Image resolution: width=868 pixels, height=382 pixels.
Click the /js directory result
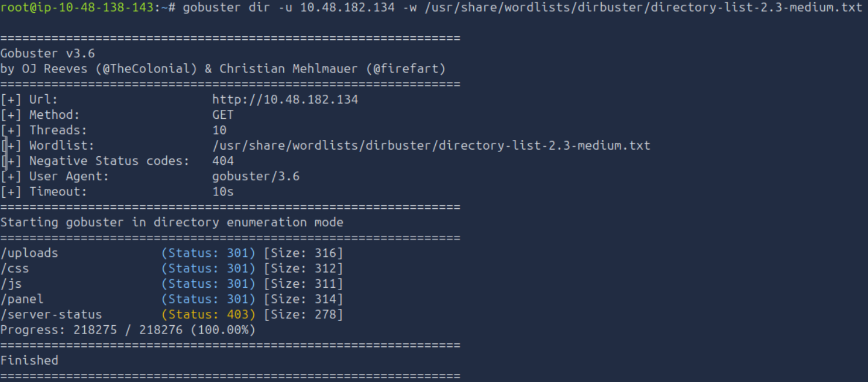tap(11, 284)
